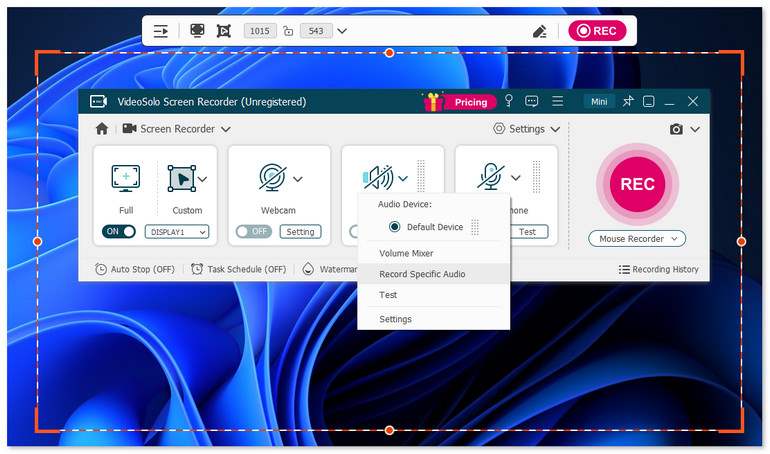
Task: Expand the Microphone chevron
Action: (515, 178)
